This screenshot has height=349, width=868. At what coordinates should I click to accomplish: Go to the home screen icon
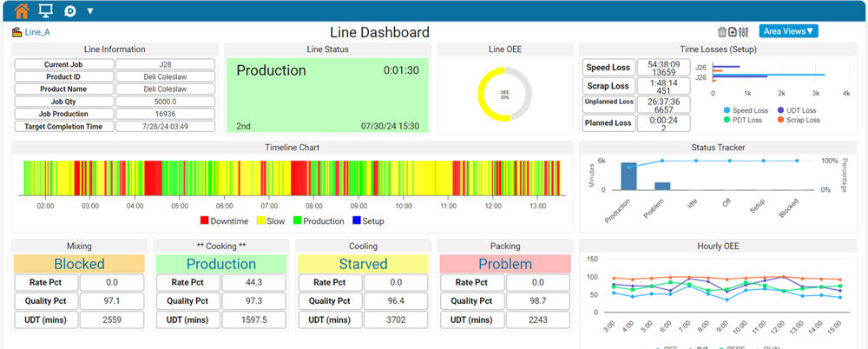pyautogui.click(x=22, y=10)
